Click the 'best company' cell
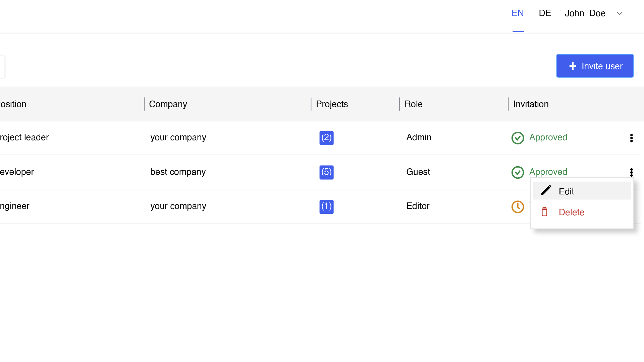 [x=178, y=172]
